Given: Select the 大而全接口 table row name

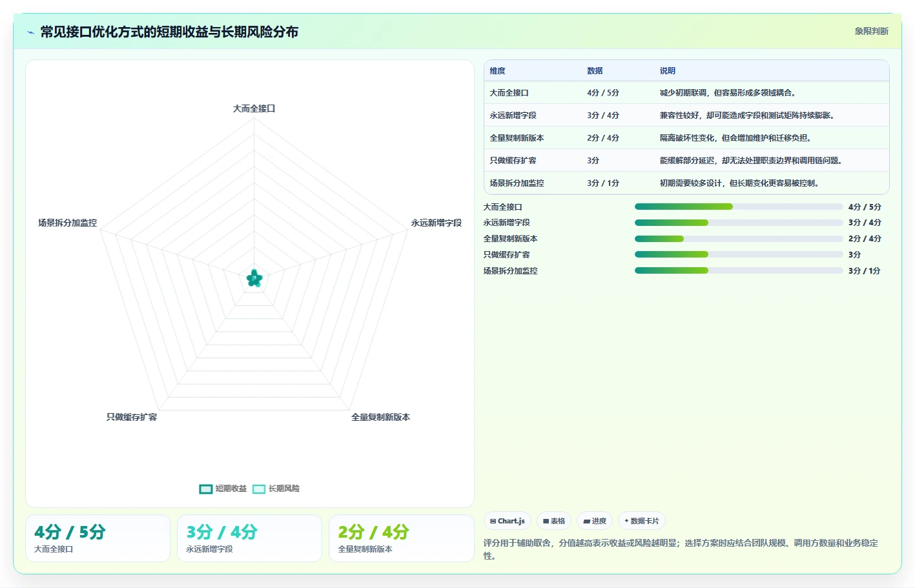Looking at the screenshot, I should (509, 93).
